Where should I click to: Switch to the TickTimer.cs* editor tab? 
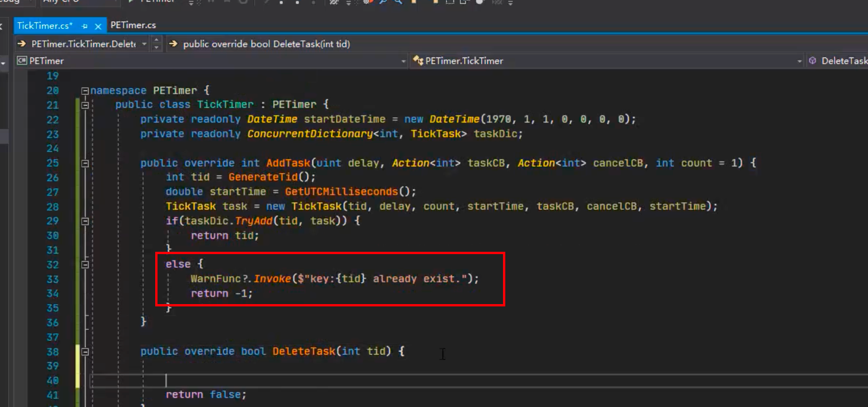[44, 25]
